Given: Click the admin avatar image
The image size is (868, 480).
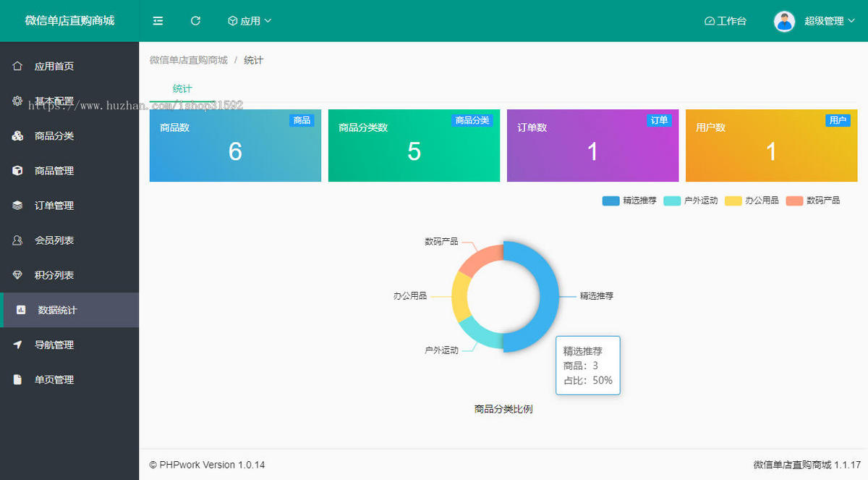Looking at the screenshot, I should click(783, 20).
